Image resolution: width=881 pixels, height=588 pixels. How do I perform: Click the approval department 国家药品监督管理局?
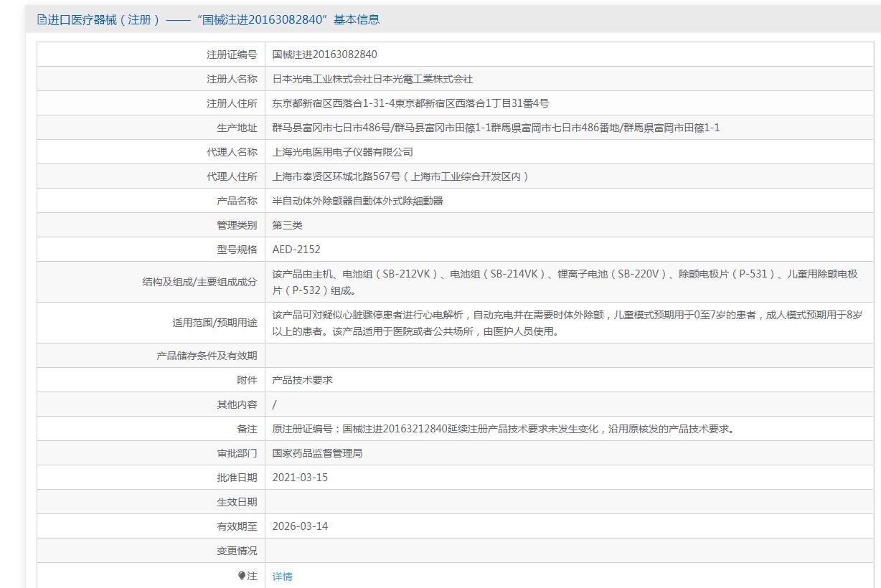pos(317,453)
